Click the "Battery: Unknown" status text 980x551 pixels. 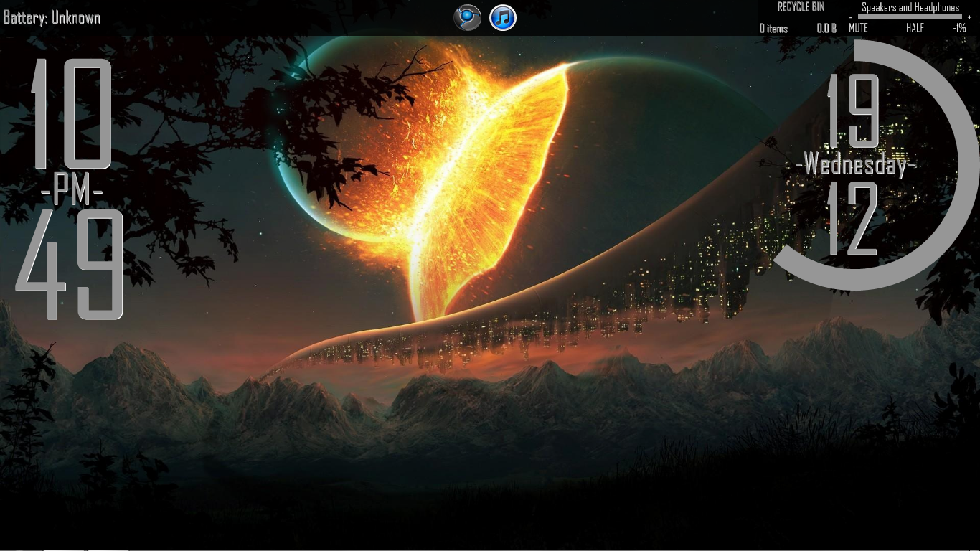pos(52,18)
